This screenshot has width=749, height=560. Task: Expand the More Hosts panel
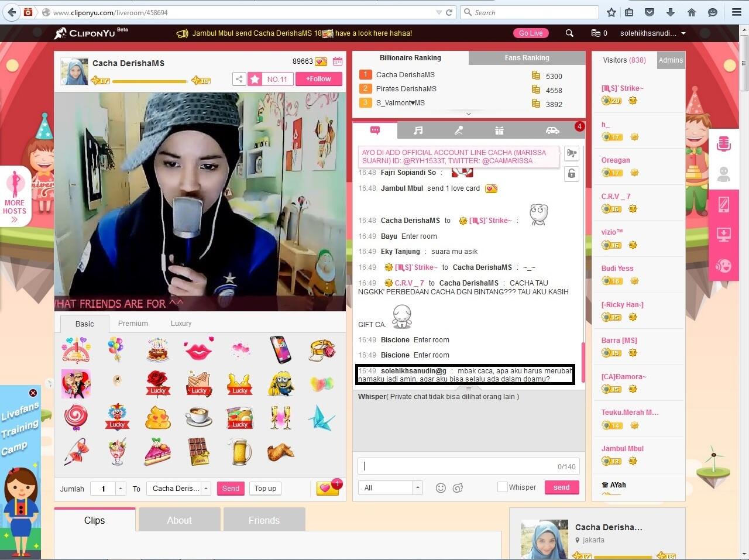(x=15, y=197)
